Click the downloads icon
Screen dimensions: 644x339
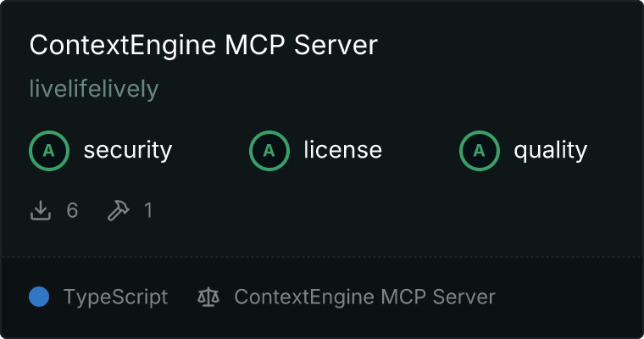(x=41, y=210)
